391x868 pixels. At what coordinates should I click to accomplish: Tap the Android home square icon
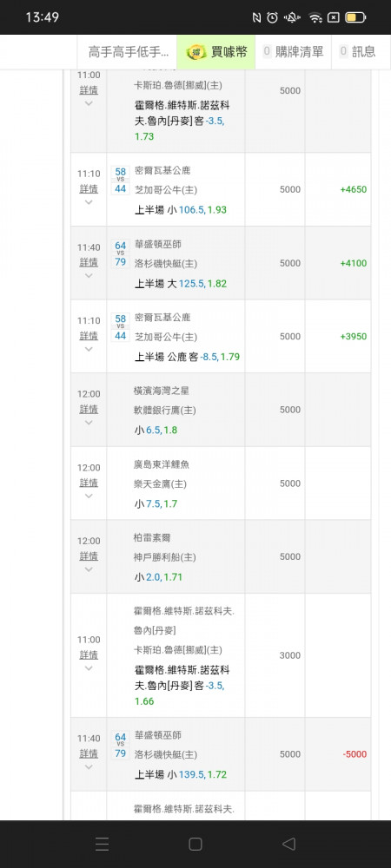(195, 844)
